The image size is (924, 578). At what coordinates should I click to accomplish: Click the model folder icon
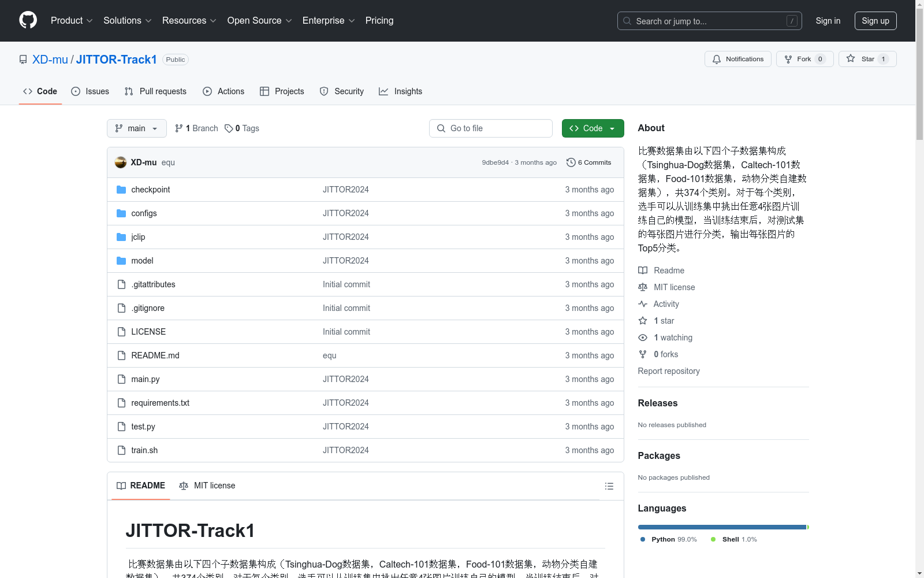pyautogui.click(x=121, y=261)
